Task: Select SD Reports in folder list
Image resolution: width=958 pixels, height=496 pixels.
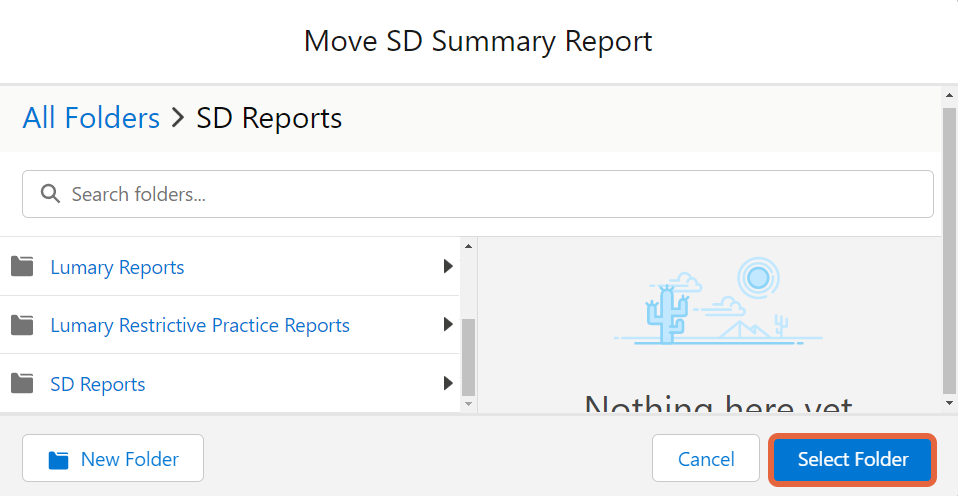Action: pyautogui.click(x=98, y=384)
